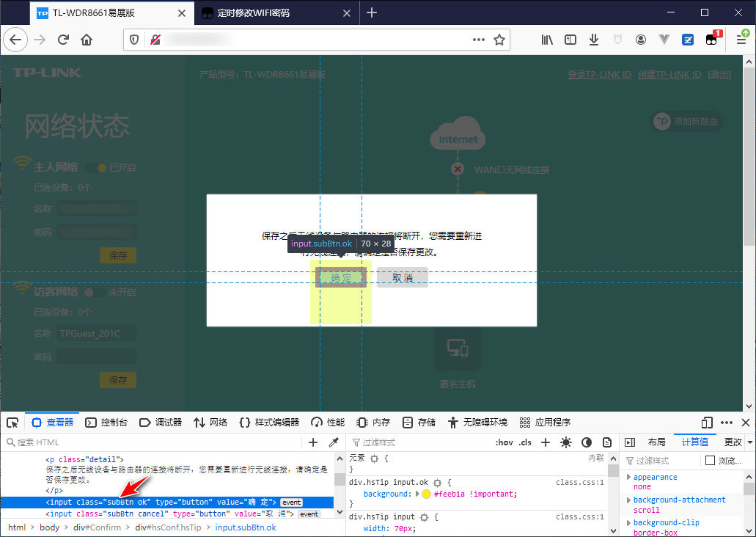The height and width of the screenshot is (537, 756).
Task: Switch sidebar to the 布局 Layout tab
Action: [657, 442]
